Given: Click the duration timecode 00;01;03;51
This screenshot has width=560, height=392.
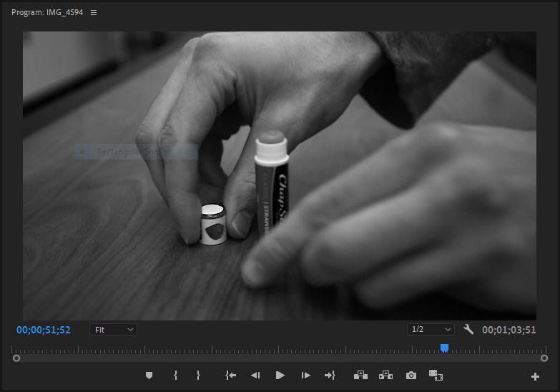Looking at the screenshot, I should point(509,330).
